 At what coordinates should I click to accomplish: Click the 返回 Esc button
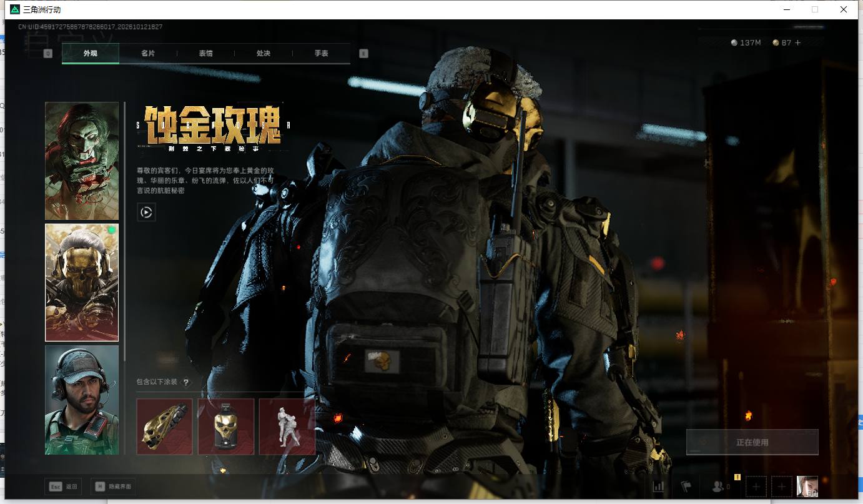[63, 486]
